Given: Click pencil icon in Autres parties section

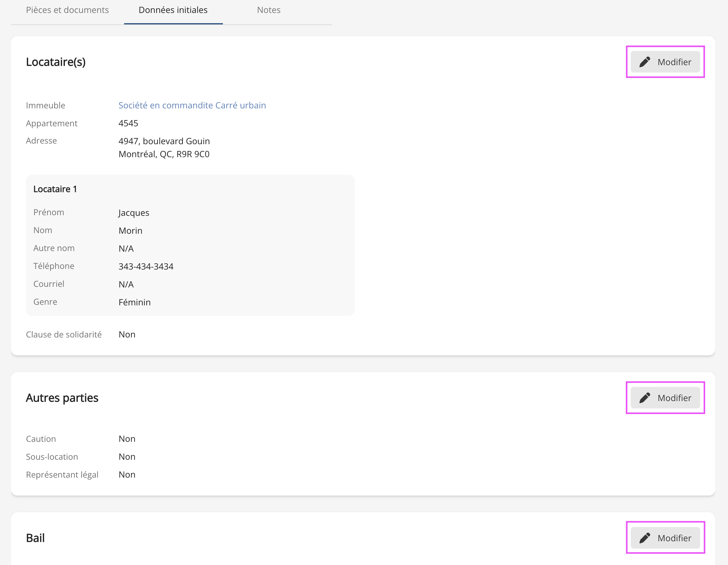Looking at the screenshot, I should (x=645, y=398).
